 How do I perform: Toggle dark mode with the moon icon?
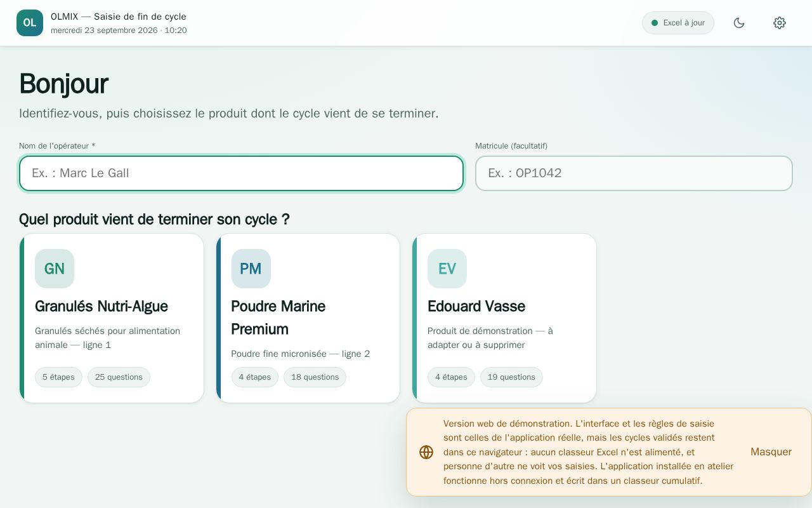click(739, 23)
